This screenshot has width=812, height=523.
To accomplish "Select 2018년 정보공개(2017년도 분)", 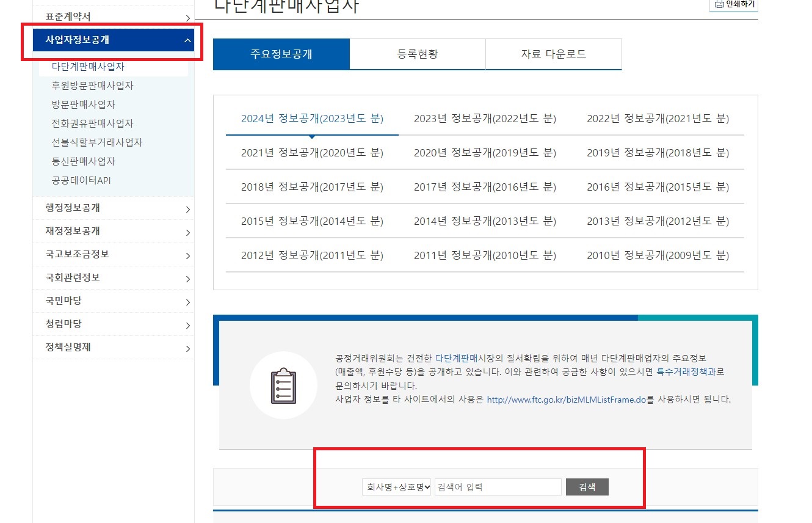I will (312, 187).
